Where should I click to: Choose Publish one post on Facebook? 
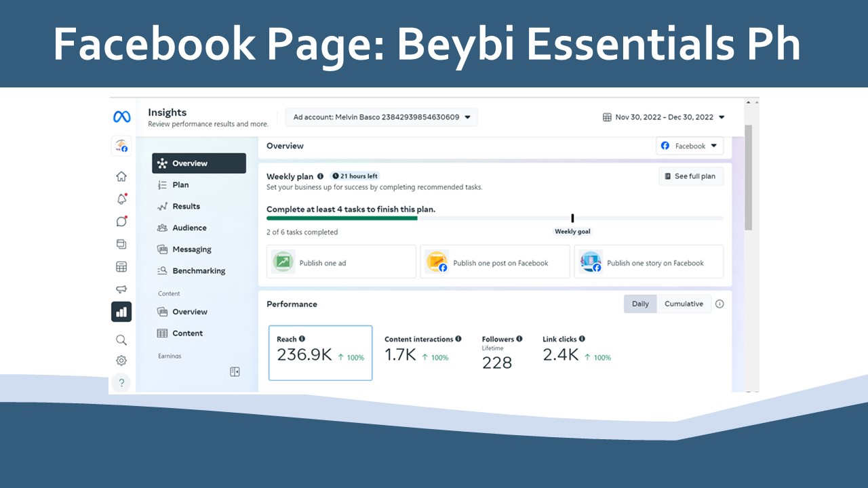point(495,262)
